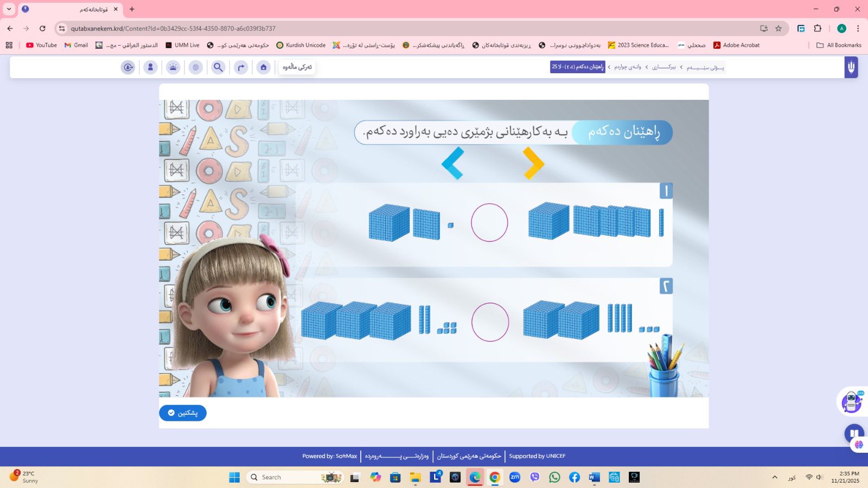868x488 pixels.
Task: Open the بیرکاری breadcrumb link
Action: 664,67
